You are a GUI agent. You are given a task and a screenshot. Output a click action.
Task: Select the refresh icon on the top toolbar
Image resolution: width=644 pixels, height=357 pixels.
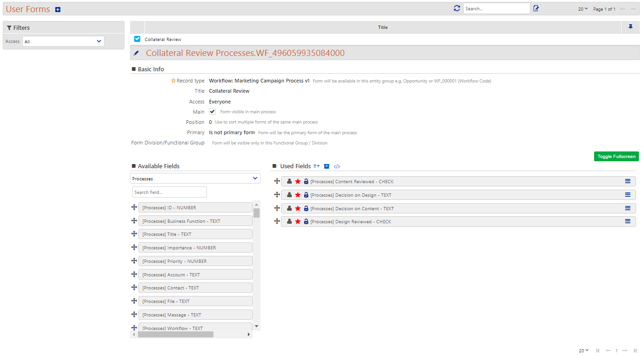pos(457,8)
